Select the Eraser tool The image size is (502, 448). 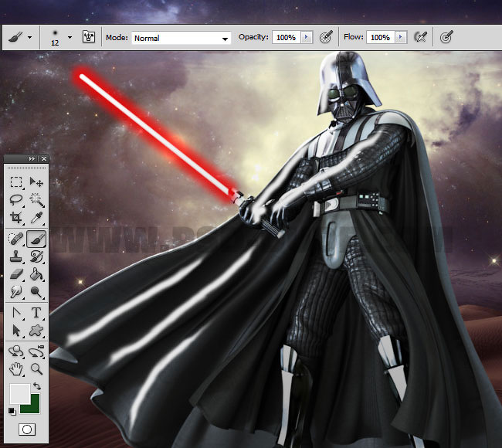[15, 274]
